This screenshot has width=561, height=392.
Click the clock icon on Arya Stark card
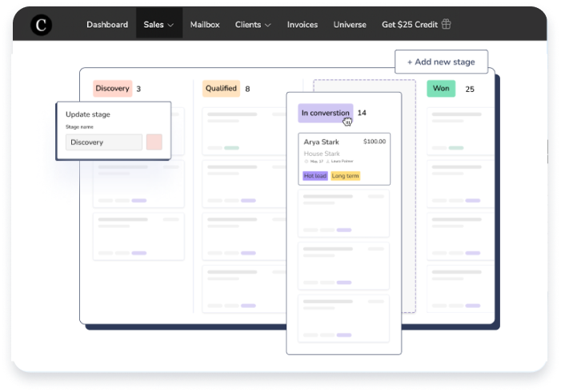click(307, 162)
